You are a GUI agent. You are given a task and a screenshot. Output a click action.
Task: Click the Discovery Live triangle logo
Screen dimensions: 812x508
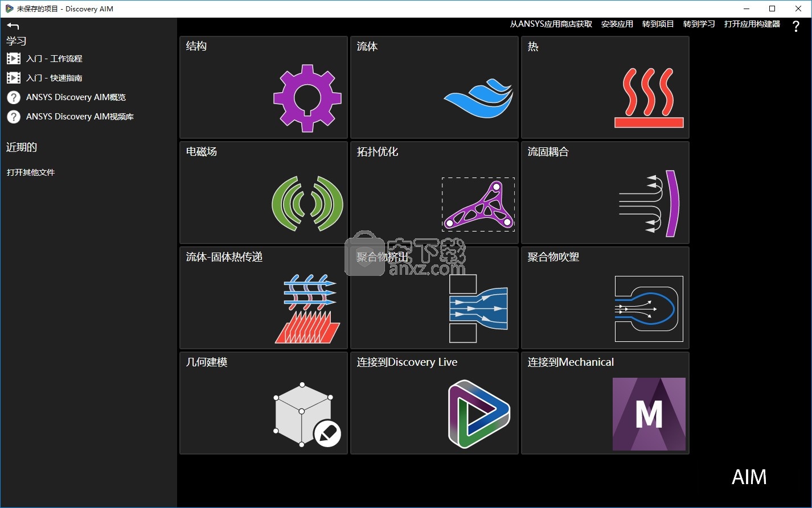coord(478,414)
